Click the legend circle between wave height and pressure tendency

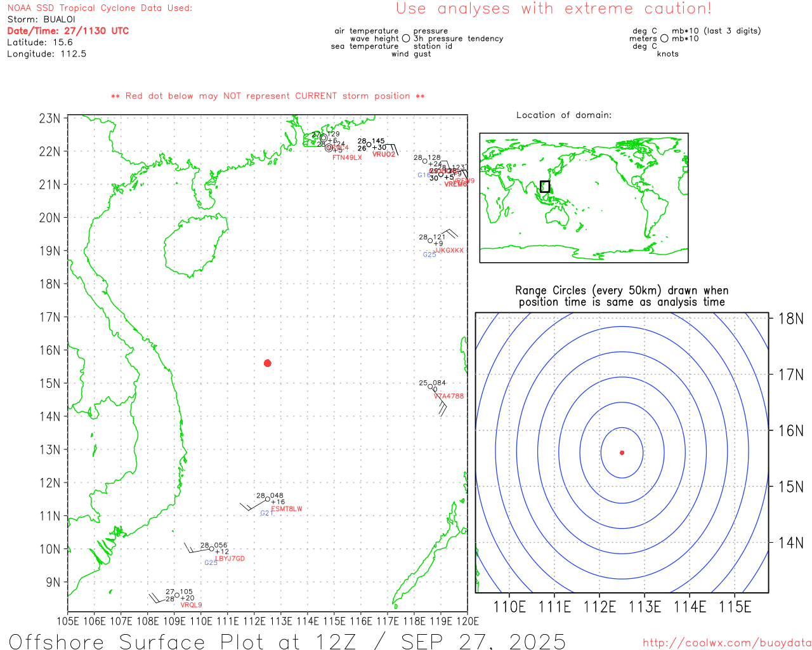[x=406, y=39]
